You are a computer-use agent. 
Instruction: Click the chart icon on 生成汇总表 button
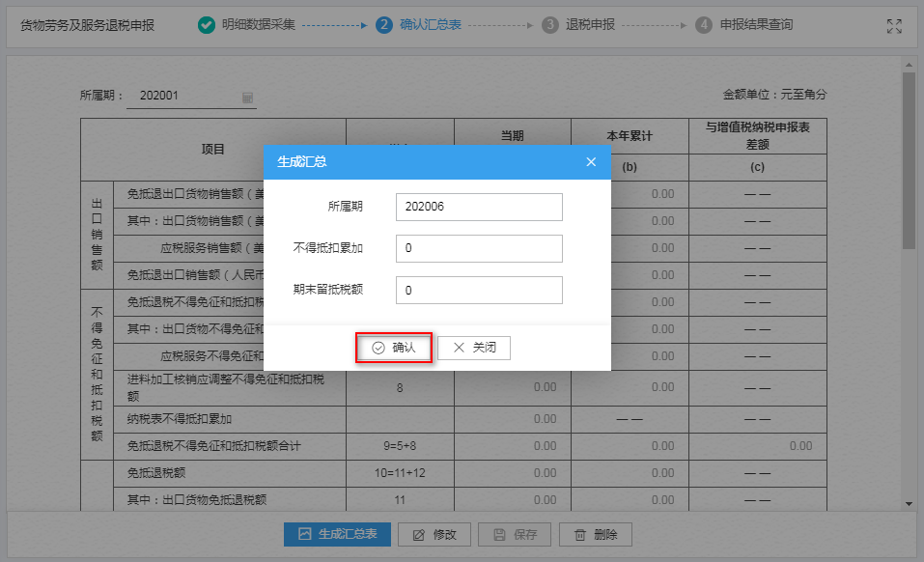[x=305, y=534]
